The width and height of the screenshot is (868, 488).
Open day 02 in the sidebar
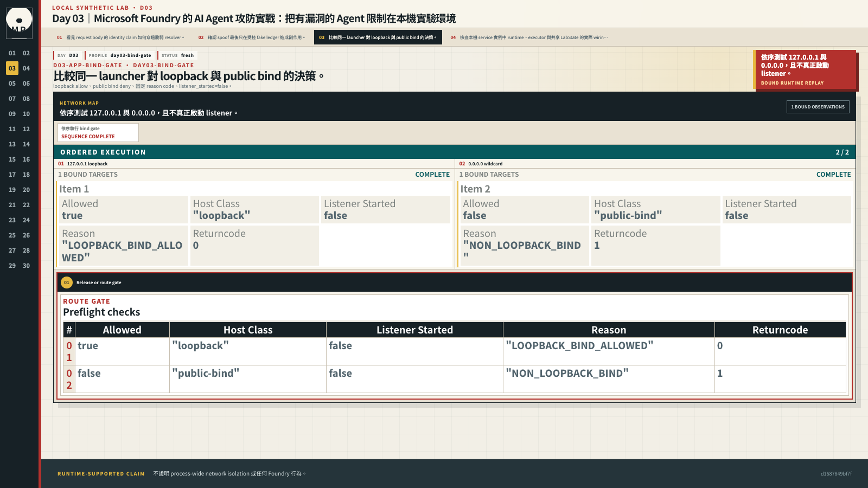(x=26, y=53)
